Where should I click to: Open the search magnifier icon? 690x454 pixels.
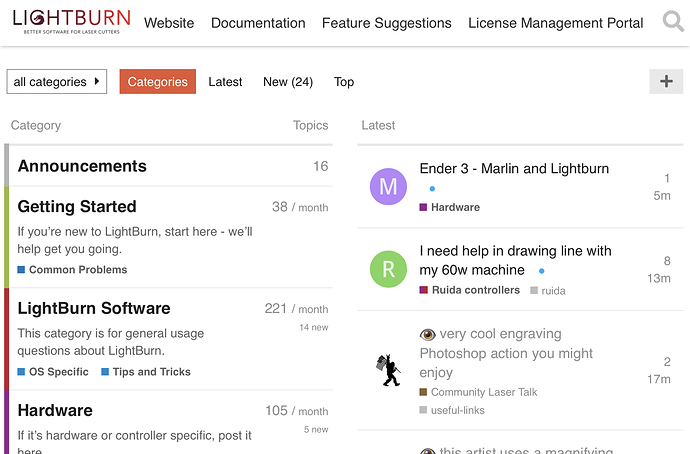(673, 21)
